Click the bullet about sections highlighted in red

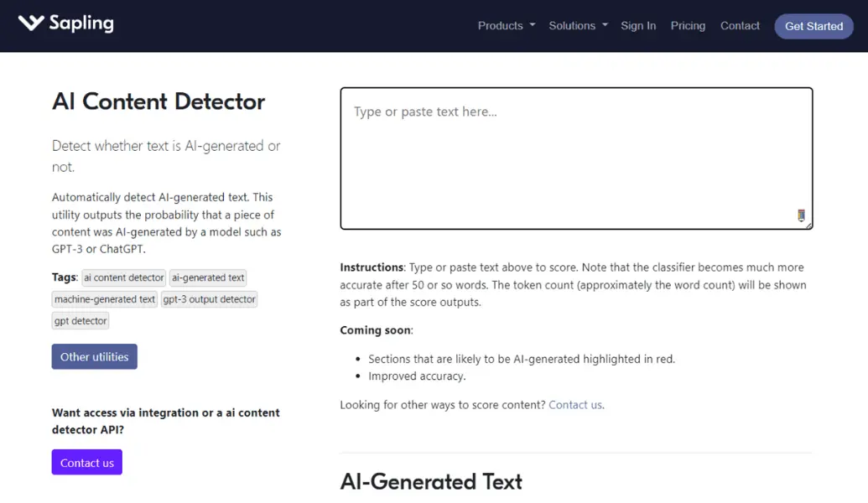(522, 359)
